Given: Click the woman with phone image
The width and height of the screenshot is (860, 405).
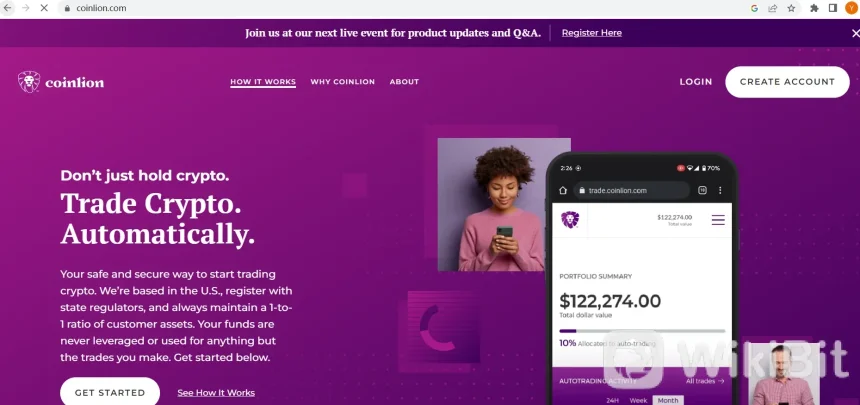Looking at the screenshot, I should [x=504, y=204].
